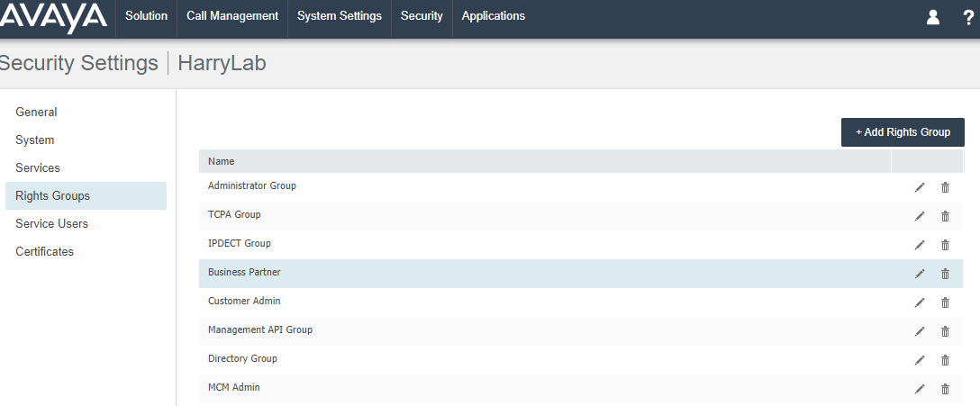Image resolution: width=980 pixels, height=406 pixels.
Task: Edit the MCM Admin pencil icon
Action: (x=920, y=389)
